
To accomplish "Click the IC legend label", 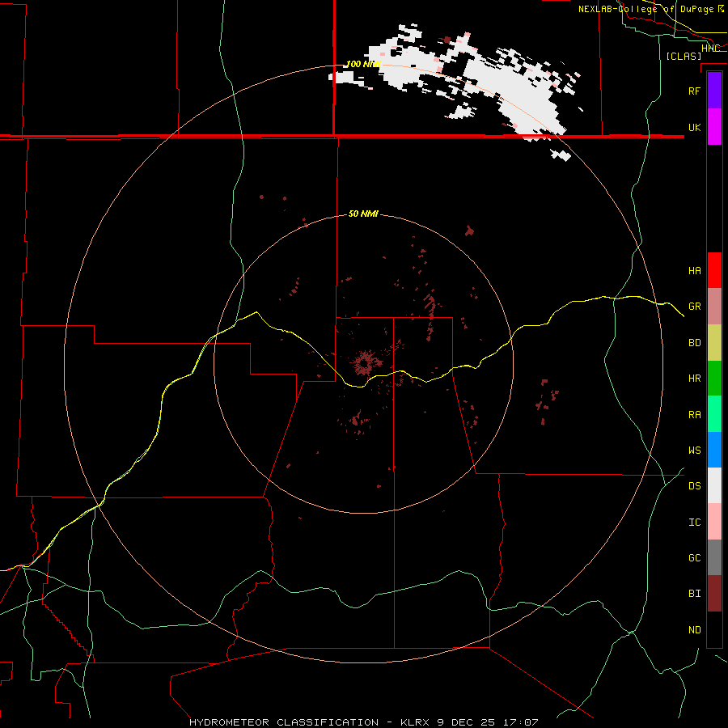I will 694,523.
